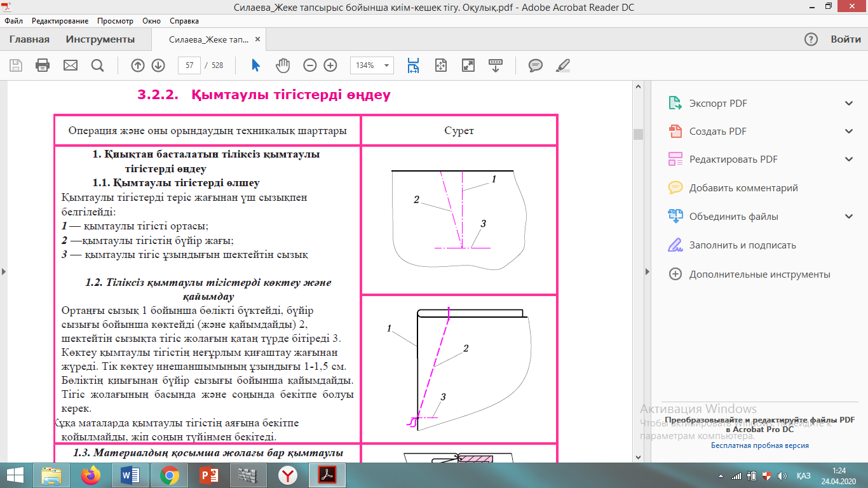868x488 pixels.
Task: Go to previous page arrow
Action: click(x=138, y=65)
